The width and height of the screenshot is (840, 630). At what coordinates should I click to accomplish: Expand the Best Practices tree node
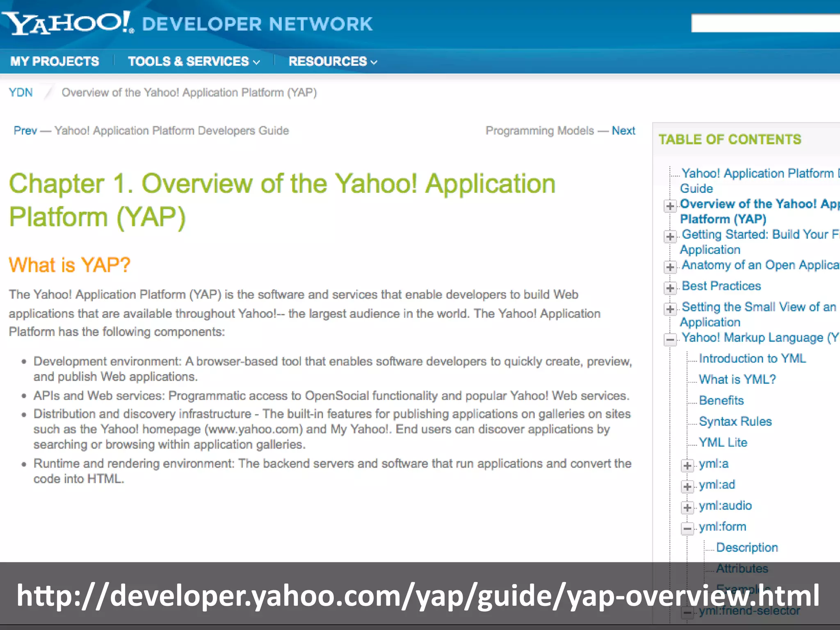point(670,288)
